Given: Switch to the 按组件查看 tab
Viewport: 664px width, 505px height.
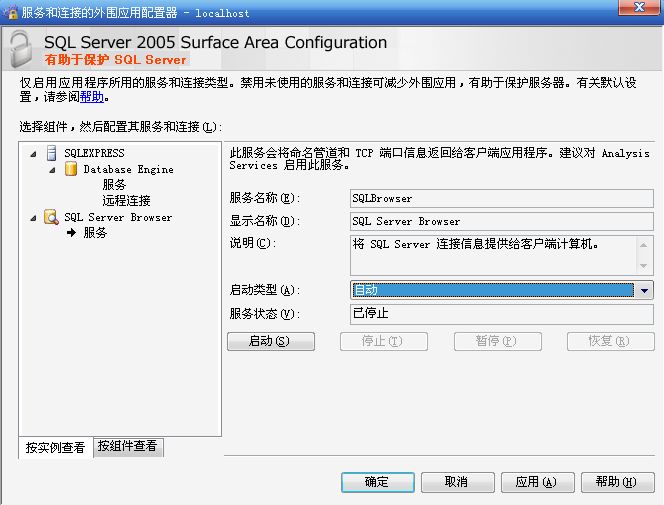Looking at the screenshot, I should tap(127, 447).
